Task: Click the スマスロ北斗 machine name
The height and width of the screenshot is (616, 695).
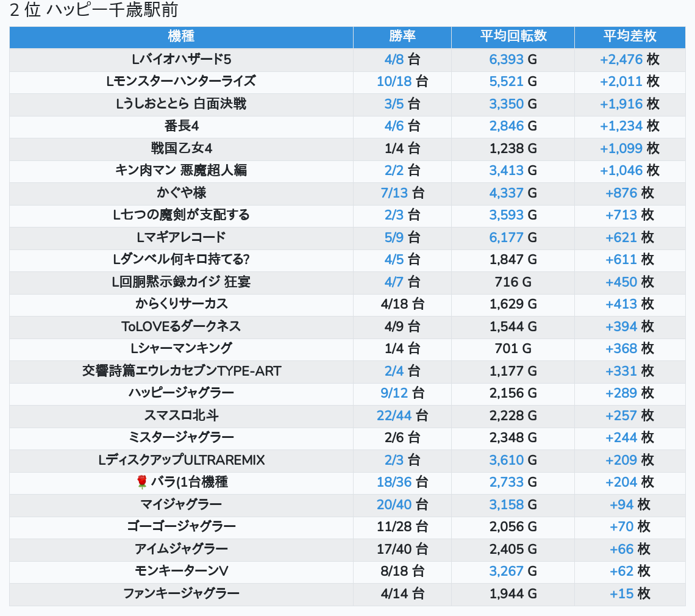Action: 181,415
